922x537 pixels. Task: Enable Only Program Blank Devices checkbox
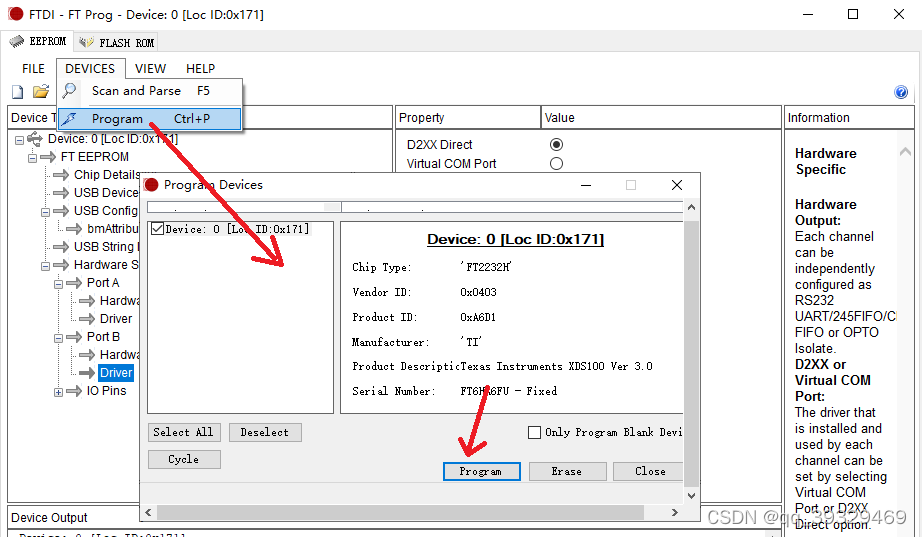coord(535,432)
